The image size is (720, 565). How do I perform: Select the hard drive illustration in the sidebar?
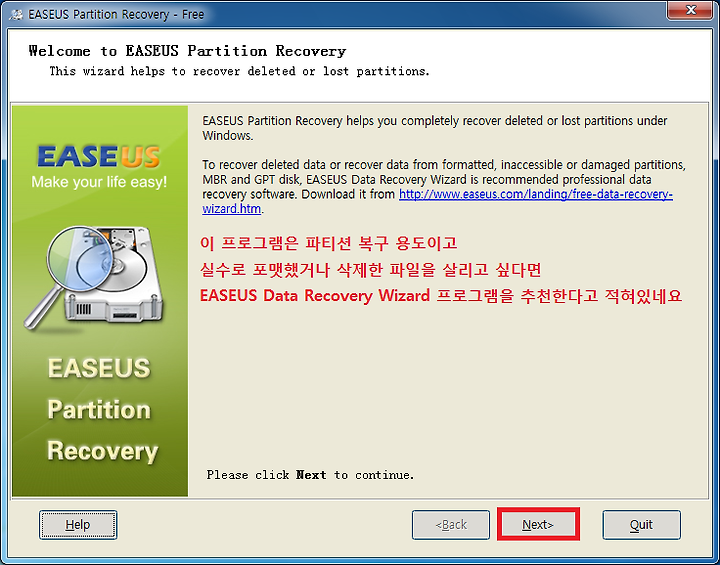coord(115,276)
